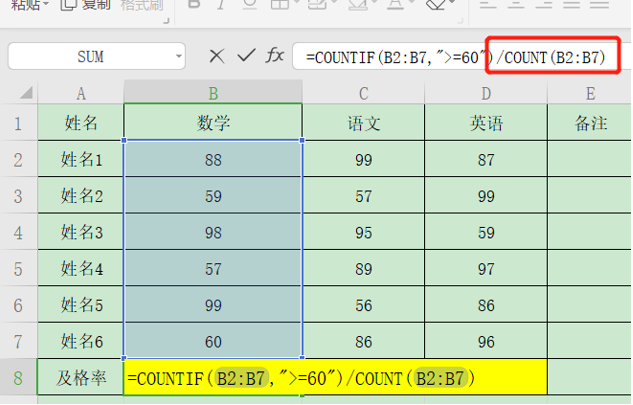
Task: Open the 粘贴 paste options arrow
Action: click(45, 4)
